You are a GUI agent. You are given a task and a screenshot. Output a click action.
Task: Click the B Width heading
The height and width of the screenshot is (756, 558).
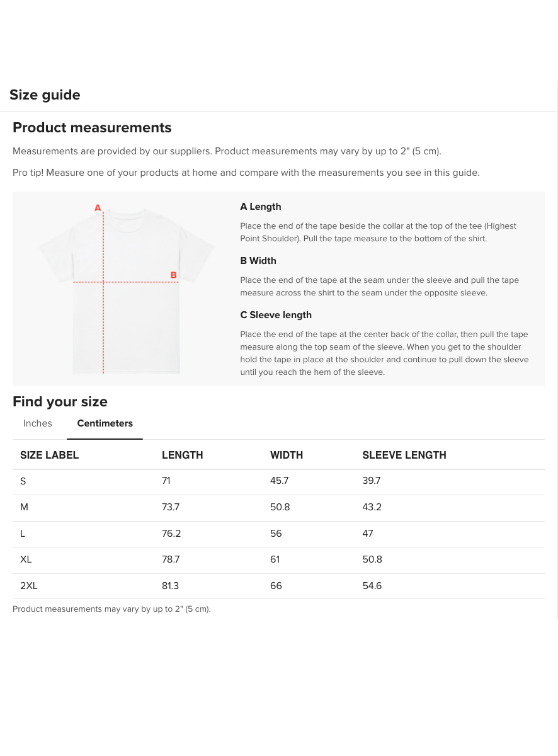tap(258, 261)
